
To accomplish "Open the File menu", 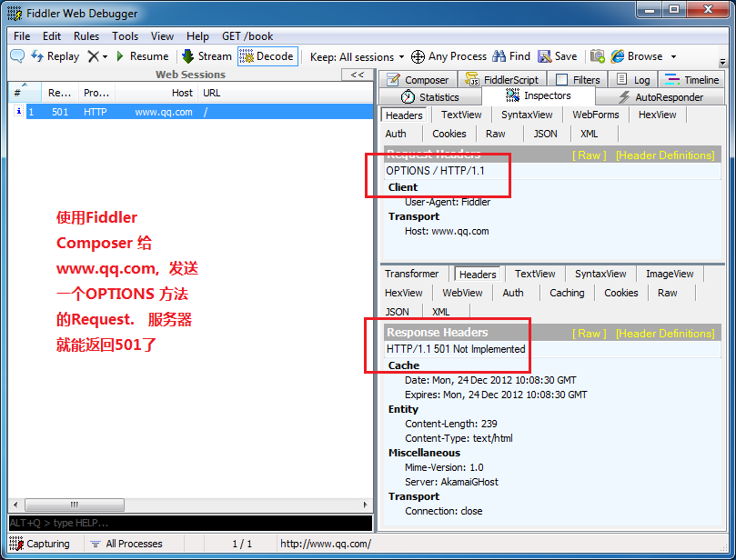I will coord(22,36).
